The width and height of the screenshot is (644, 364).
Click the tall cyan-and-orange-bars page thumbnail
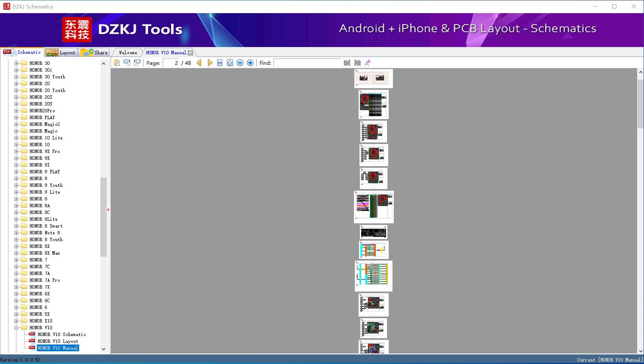pyautogui.click(x=373, y=276)
